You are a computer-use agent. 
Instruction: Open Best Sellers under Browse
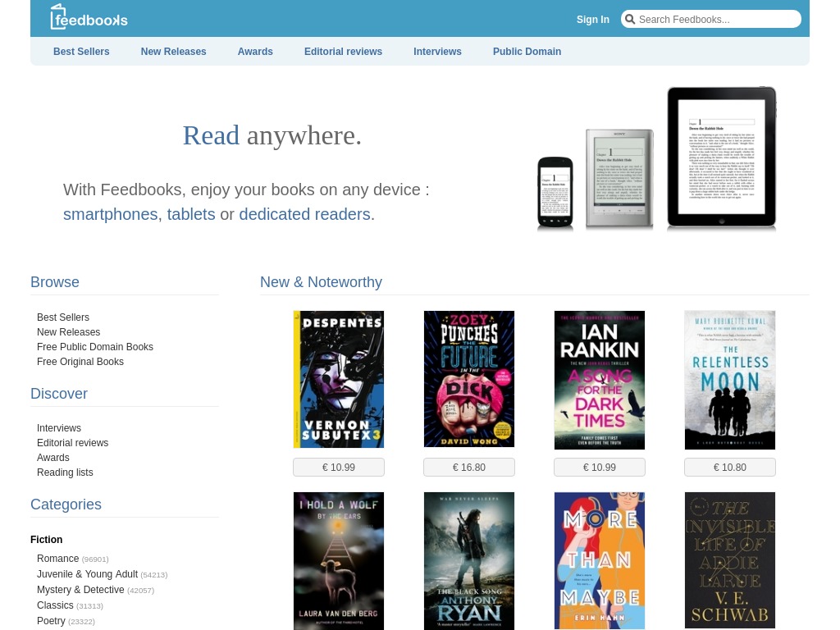pyautogui.click(x=63, y=317)
